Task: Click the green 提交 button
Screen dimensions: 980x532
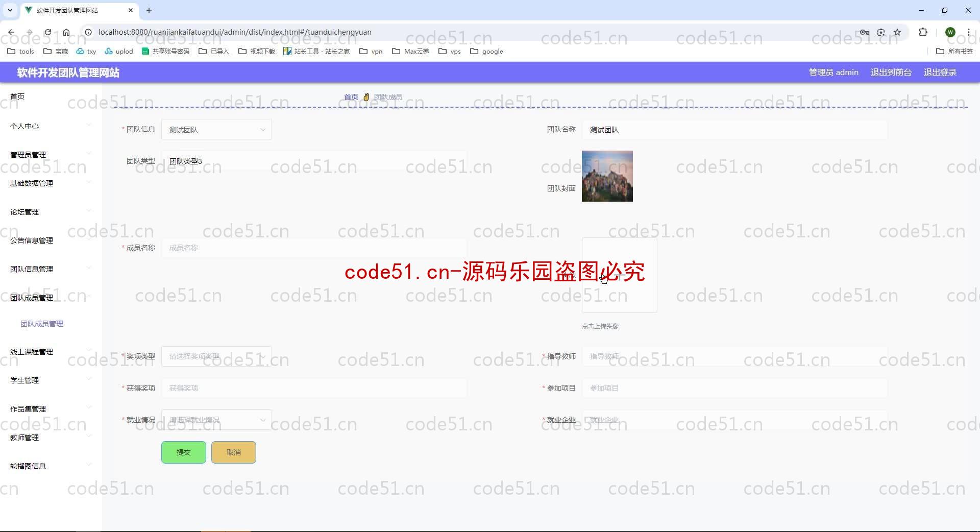Action: coord(184,452)
